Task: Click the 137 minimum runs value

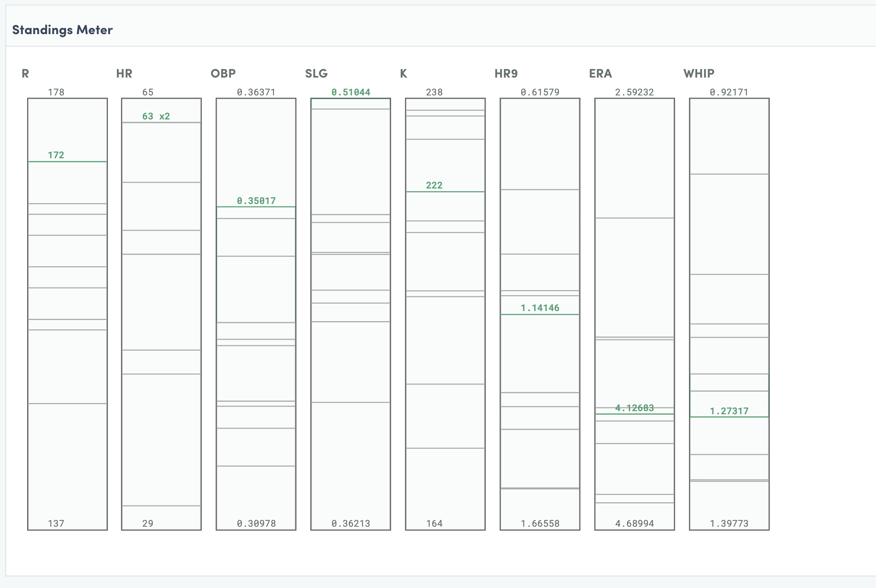Action: point(56,524)
